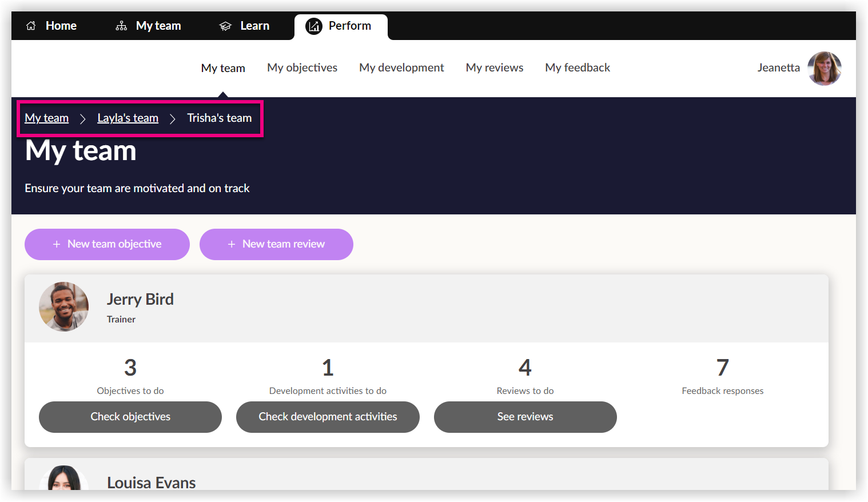Click the plus icon on New team objective
The width and height of the screenshot is (868, 502).
[57, 244]
